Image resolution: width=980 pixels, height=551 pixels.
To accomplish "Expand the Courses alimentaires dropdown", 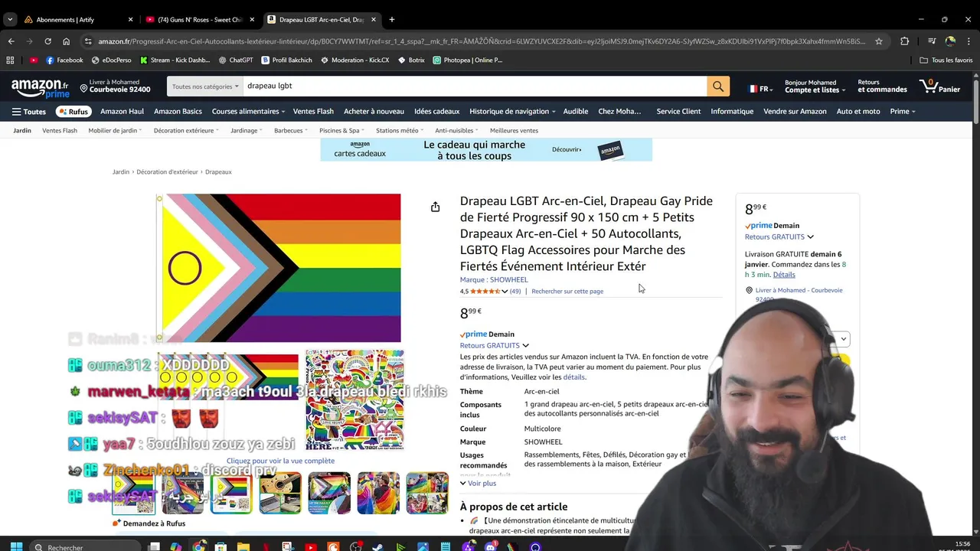I will click(248, 112).
